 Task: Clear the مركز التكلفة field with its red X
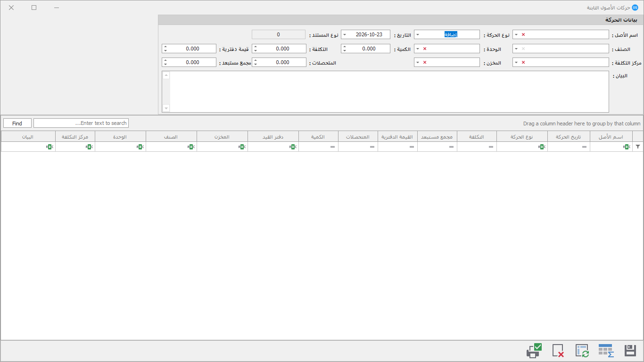pyautogui.click(x=523, y=62)
